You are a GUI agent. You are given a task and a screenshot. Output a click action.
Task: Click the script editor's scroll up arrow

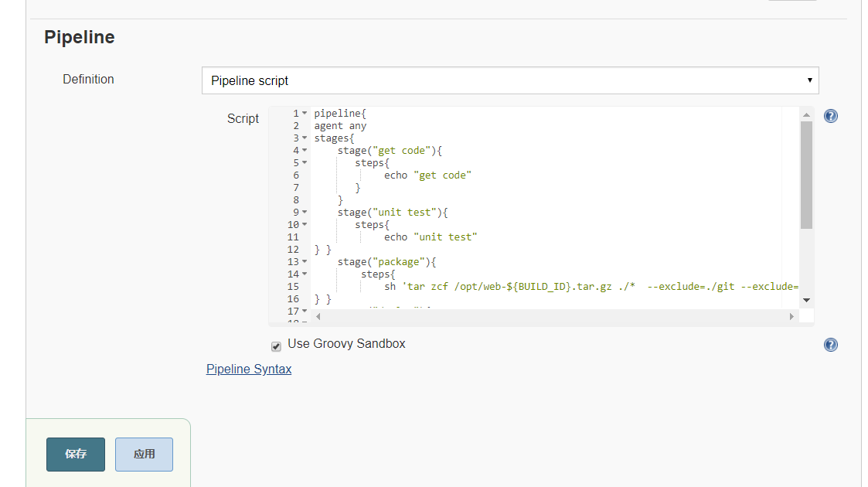[806, 114]
